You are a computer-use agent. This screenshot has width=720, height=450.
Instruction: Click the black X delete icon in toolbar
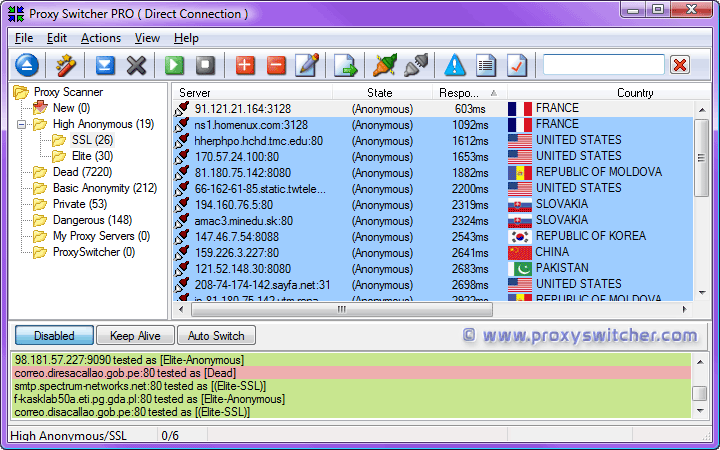pyautogui.click(x=136, y=66)
